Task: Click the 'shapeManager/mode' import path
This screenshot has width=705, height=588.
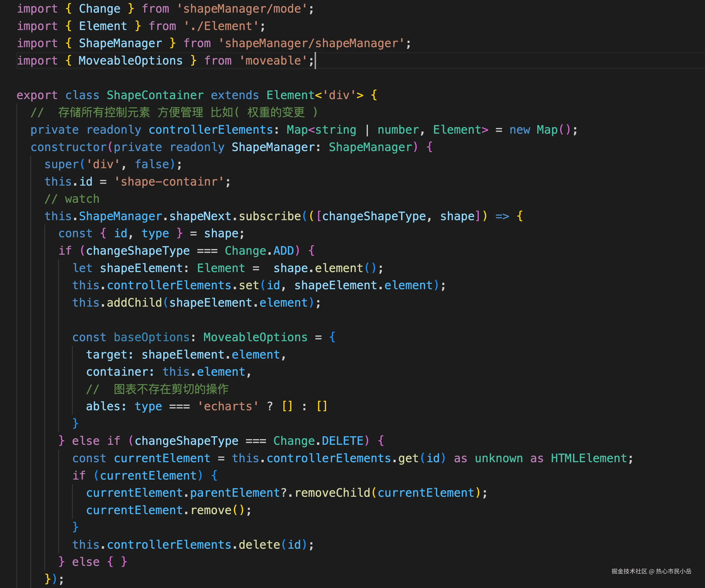Action: [242, 9]
